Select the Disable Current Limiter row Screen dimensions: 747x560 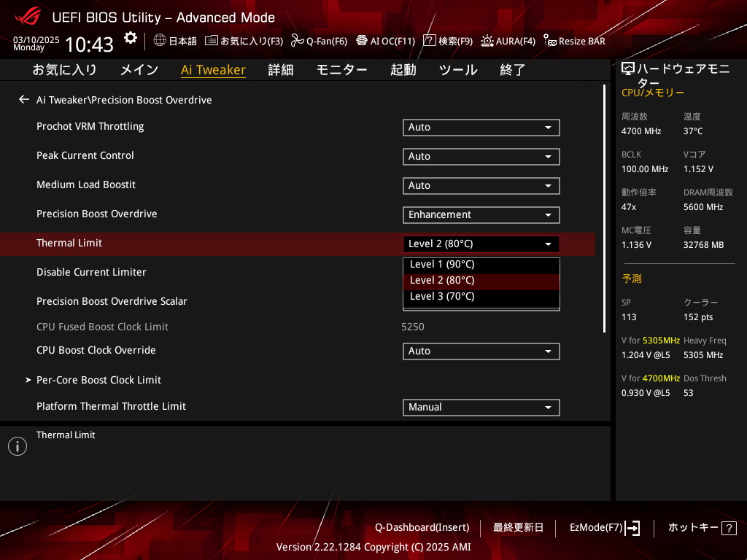point(298,273)
